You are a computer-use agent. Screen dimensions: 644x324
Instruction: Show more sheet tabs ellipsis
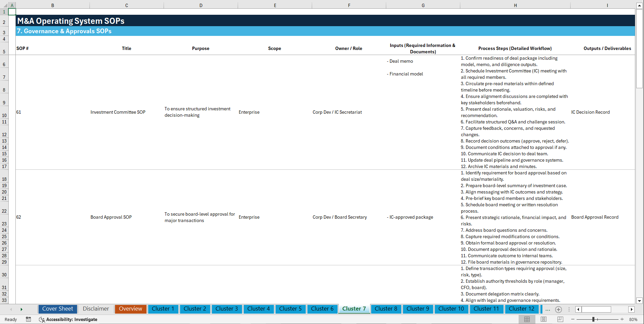(x=548, y=309)
